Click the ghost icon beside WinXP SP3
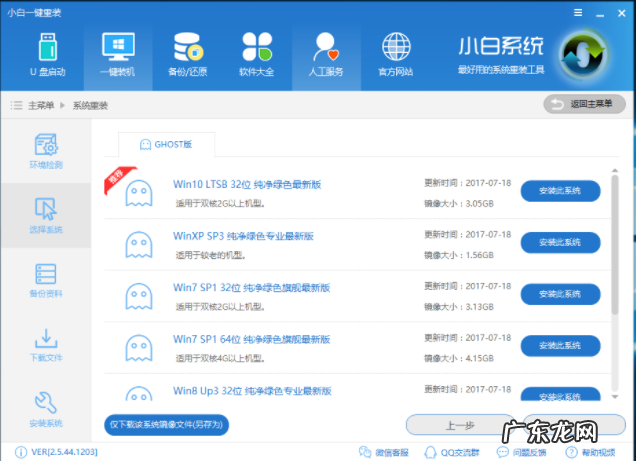Image resolution: width=636 pixels, height=461 pixels. (x=139, y=245)
